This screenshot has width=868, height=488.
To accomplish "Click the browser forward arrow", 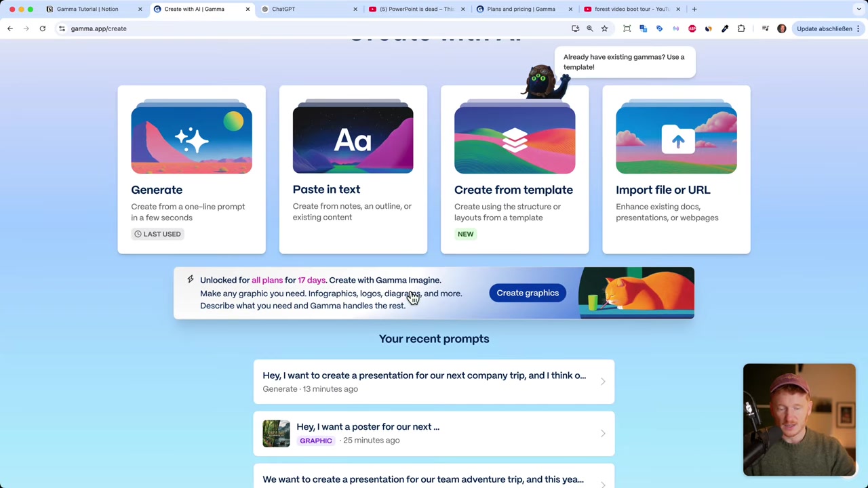I will pos(26,28).
